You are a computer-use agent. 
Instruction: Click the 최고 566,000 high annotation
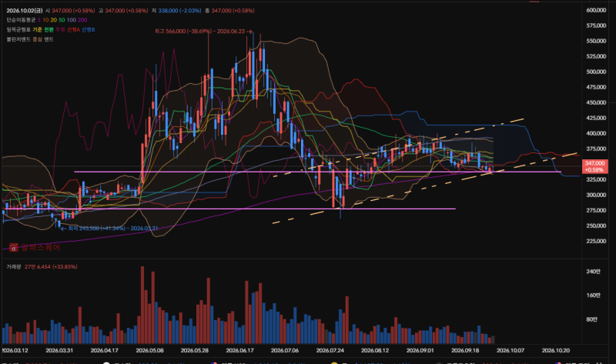[x=203, y=31]
